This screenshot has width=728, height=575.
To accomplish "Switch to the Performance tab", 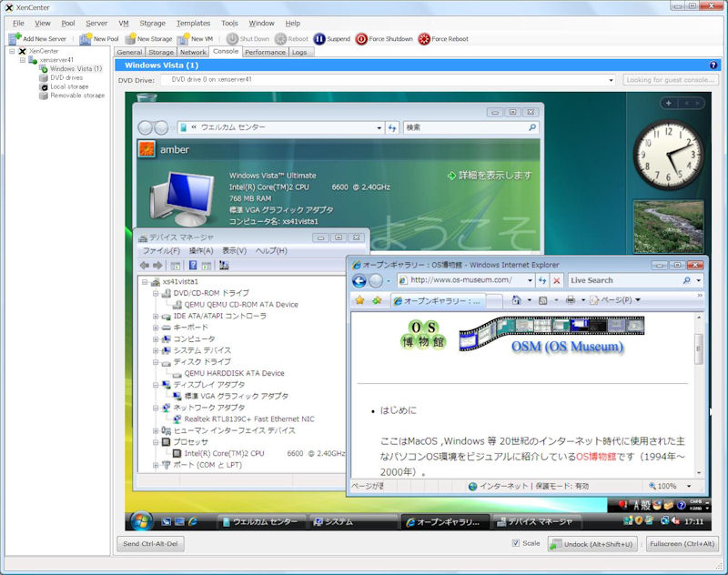I will coord(265,53).
